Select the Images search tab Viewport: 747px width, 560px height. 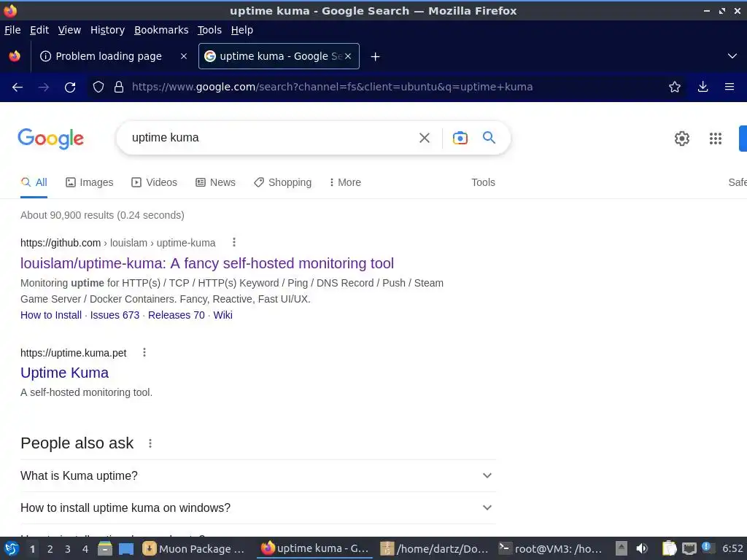tap(90, 183)
